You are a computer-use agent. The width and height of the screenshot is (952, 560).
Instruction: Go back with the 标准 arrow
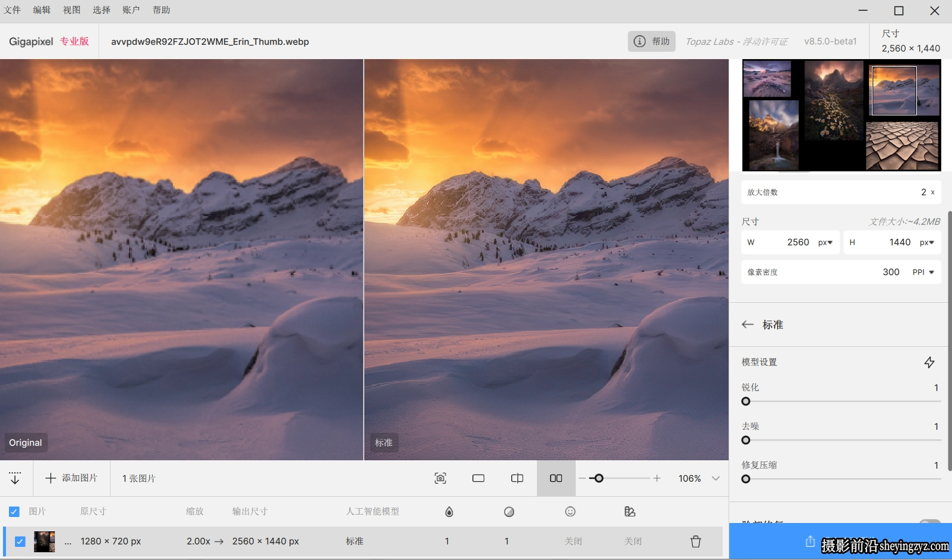(748, 325)
